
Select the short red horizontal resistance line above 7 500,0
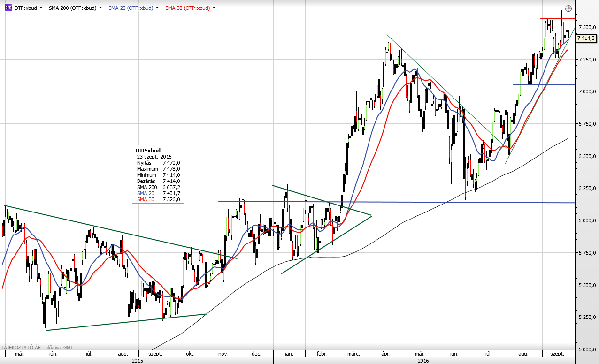coord(557,19)
